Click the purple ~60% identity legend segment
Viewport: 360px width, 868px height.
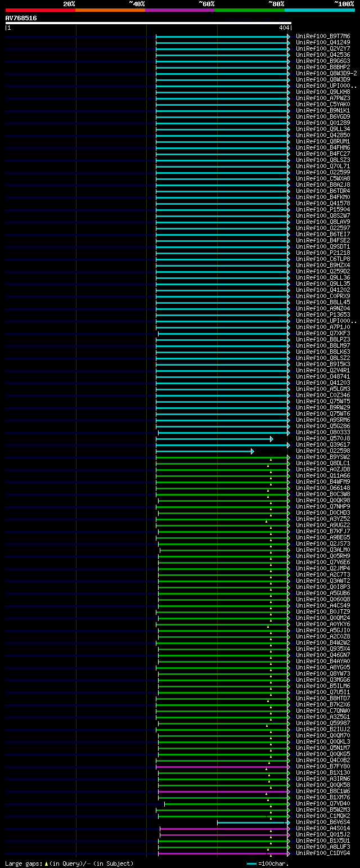click(180, 10)
